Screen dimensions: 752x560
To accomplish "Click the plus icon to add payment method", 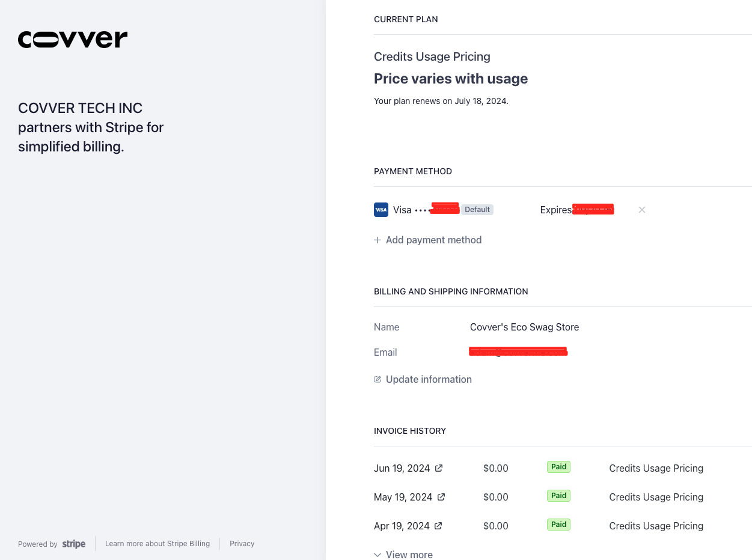I will pyautogui.click(x=378, y=240).
